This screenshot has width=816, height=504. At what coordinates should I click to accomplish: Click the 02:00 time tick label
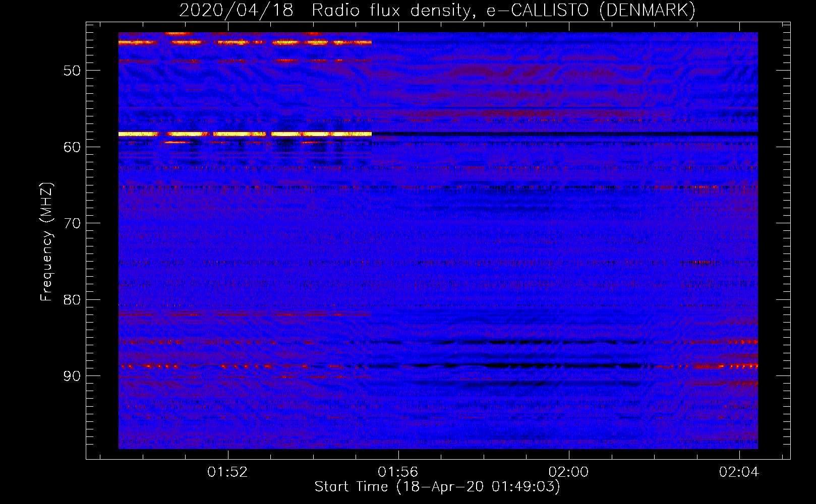569,472
